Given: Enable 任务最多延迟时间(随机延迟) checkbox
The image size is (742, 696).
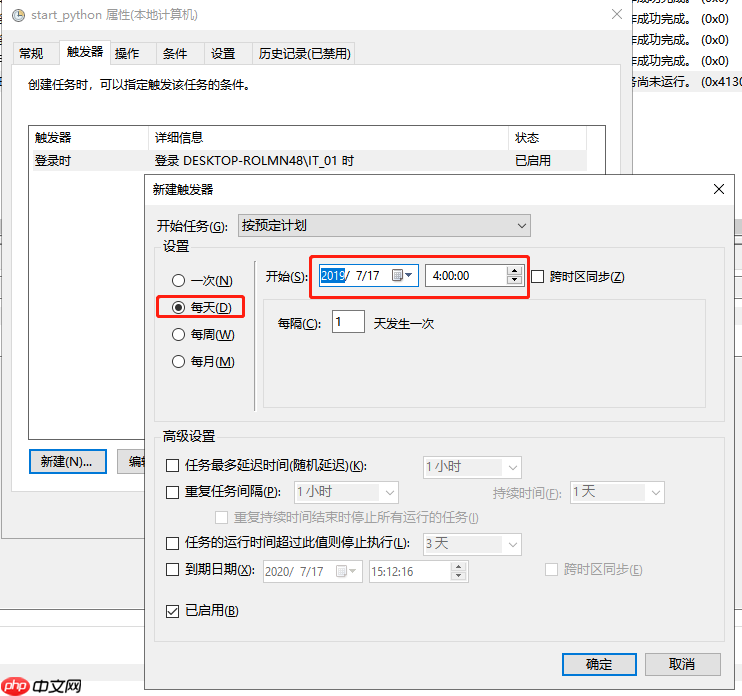Looking at the screenshot, I should pyautogui.click(x=172, y=466).
